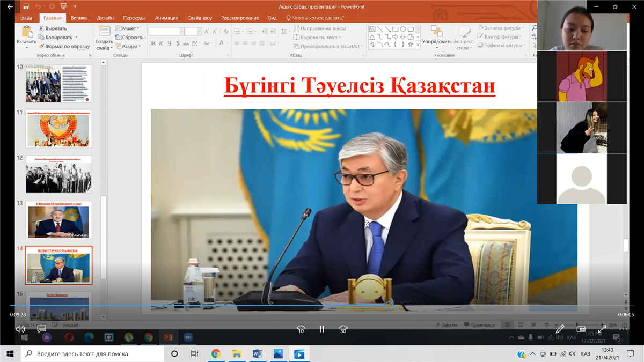Open the Копировать dropdown arrow
644x362 pixels.
(77, 38)
